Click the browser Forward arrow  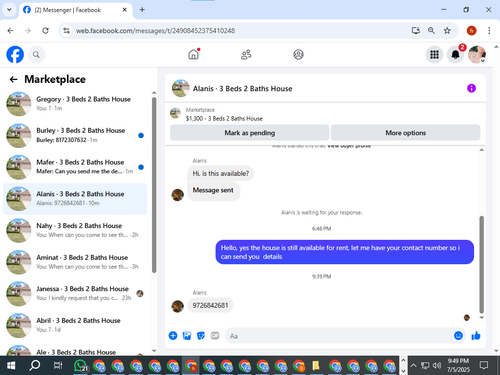tap(28, 31)
